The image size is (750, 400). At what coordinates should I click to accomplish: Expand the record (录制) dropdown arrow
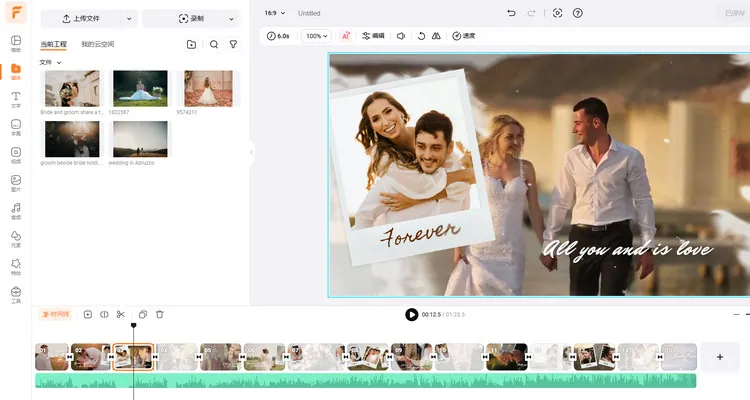coord(232,19)
